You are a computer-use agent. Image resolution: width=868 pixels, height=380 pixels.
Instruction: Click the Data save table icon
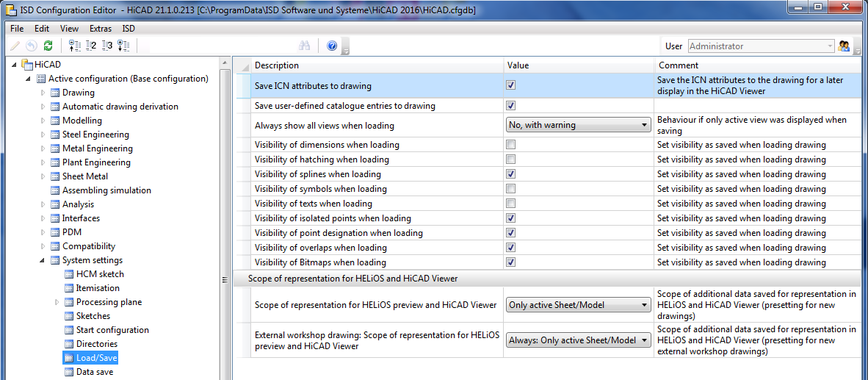coord(69,372)
